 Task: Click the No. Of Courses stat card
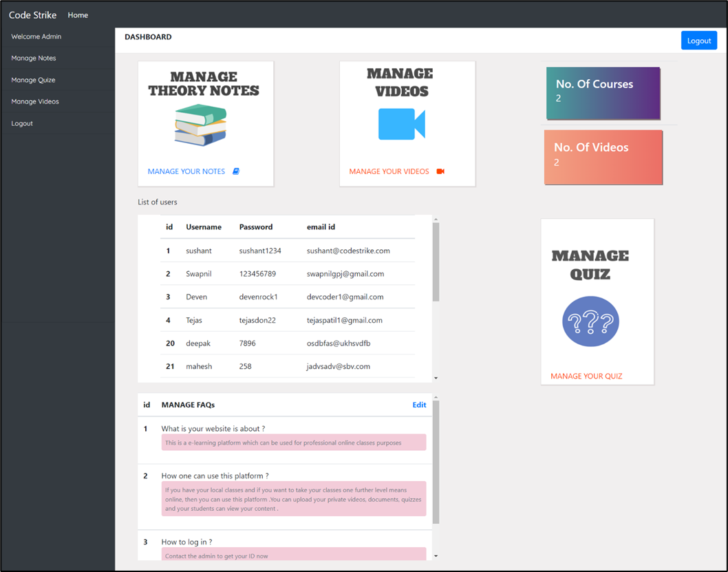pyautogui.click(x=603, y=93)
